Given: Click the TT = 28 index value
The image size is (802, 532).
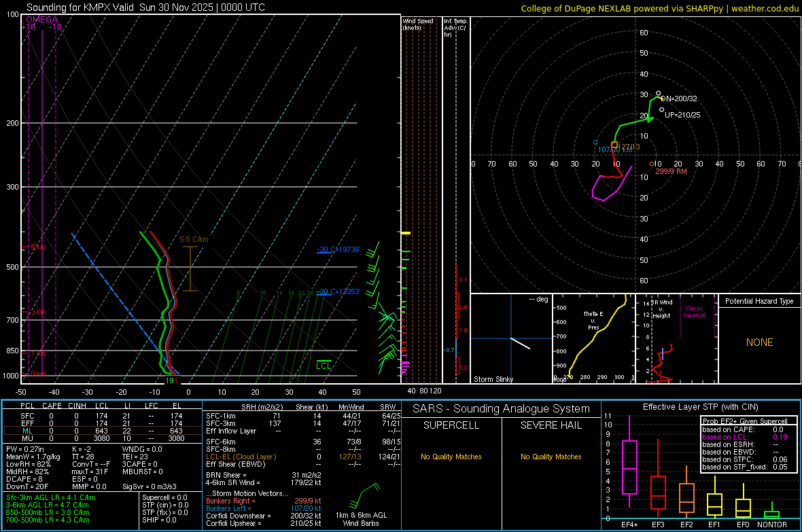Looking at the screenshot, I should 83,457.
